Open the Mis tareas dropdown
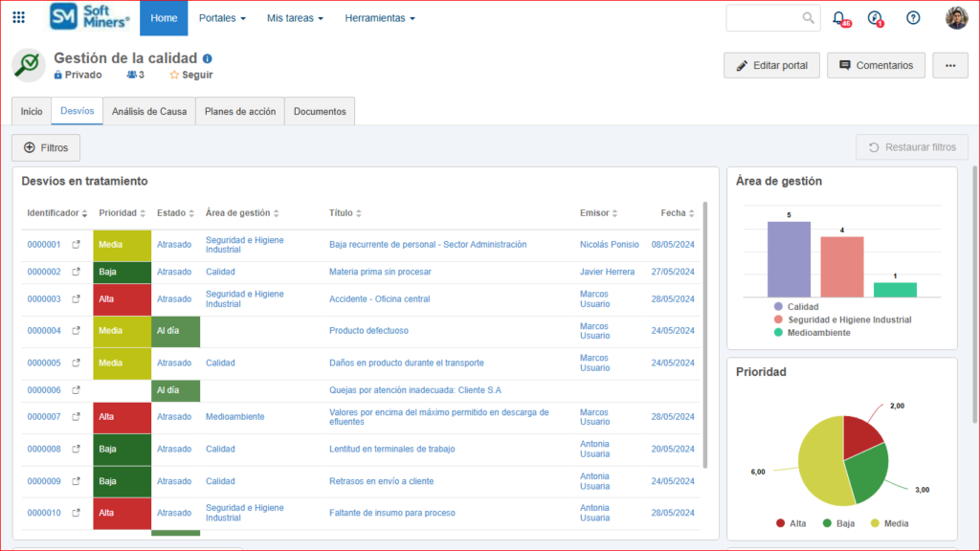 click(x=295, y=18)
